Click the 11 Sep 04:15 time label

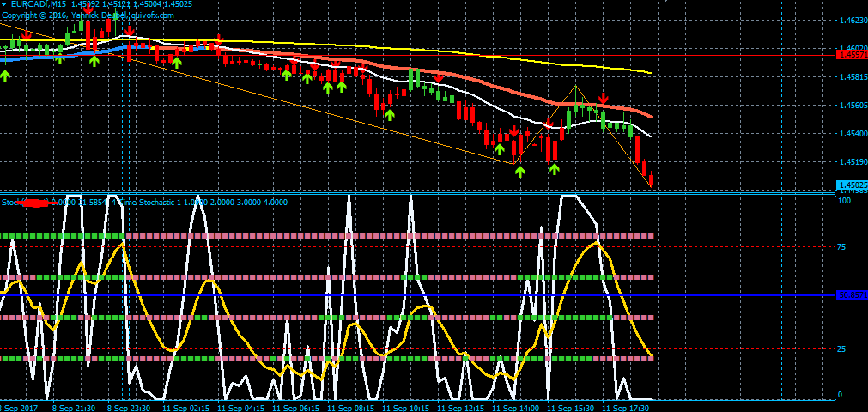(240, 408)
